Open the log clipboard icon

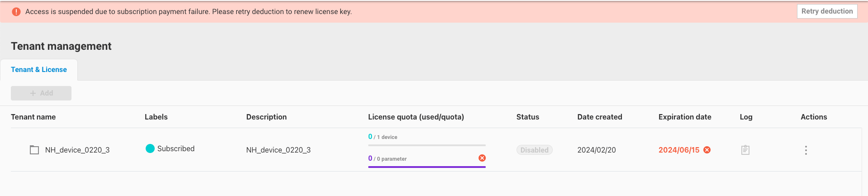pos(745,150)
